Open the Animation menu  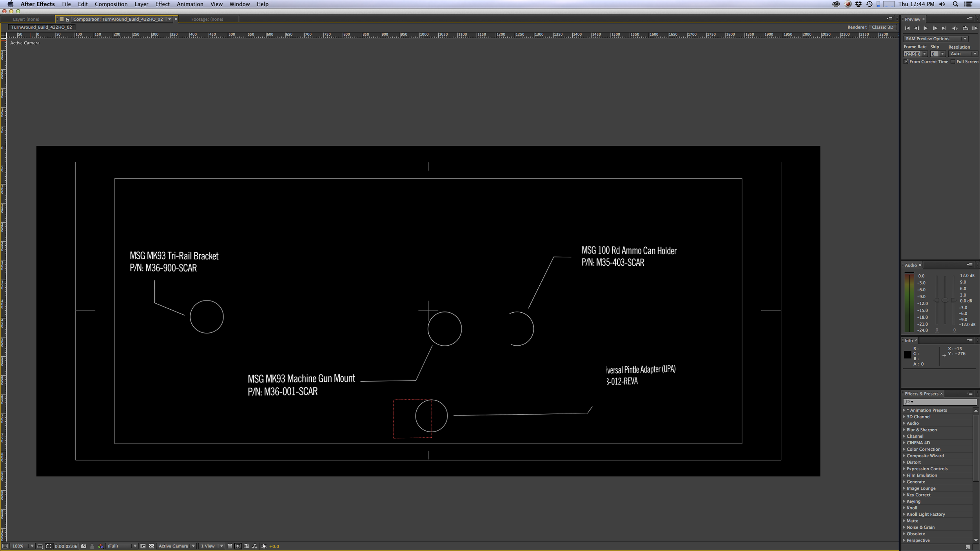coord(190,4)
